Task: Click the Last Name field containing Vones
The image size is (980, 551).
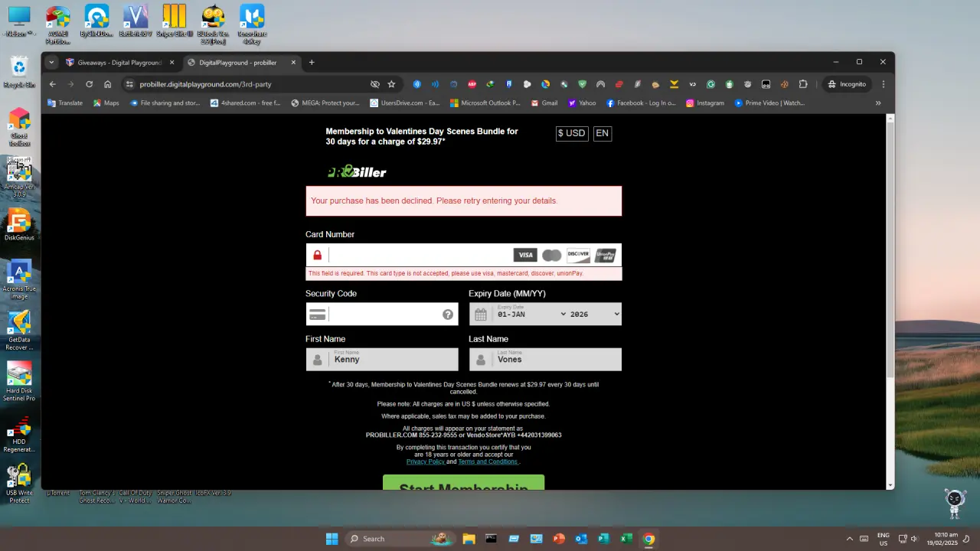Action: click(x=545, y=360)
